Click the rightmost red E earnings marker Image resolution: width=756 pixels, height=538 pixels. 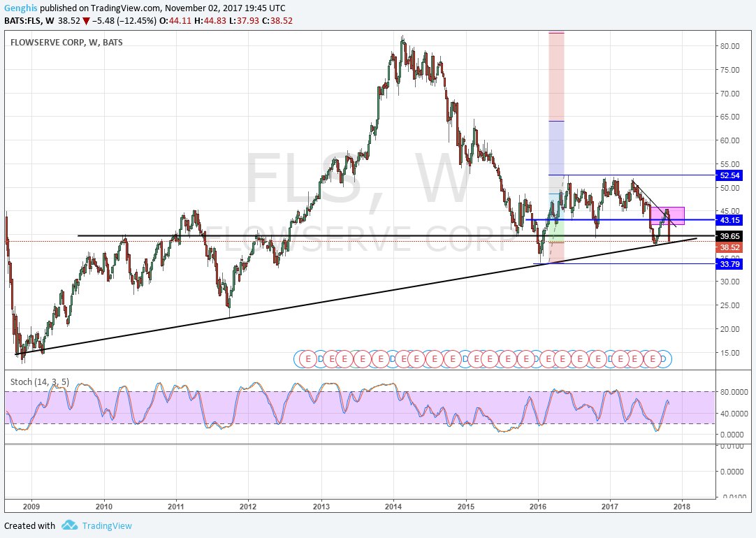click(x=653, y=358)
